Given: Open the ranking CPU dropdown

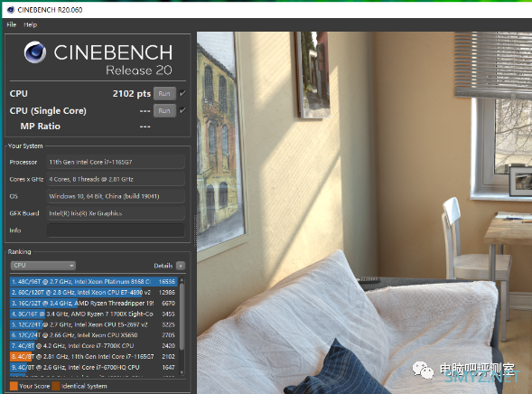Looking at the screenshot, I should (x=43, y=266).
